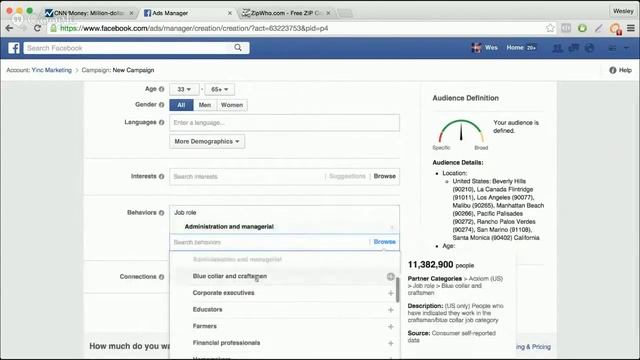Click the browser back arrow
The width and height of the screenshot is (640, 360).
9,28
